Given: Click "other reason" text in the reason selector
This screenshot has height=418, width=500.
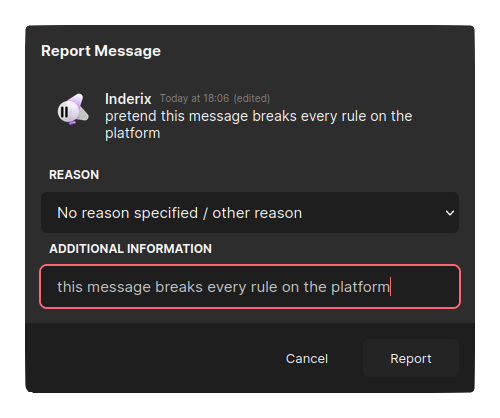Looking at the screenshot, I should 257,213.
